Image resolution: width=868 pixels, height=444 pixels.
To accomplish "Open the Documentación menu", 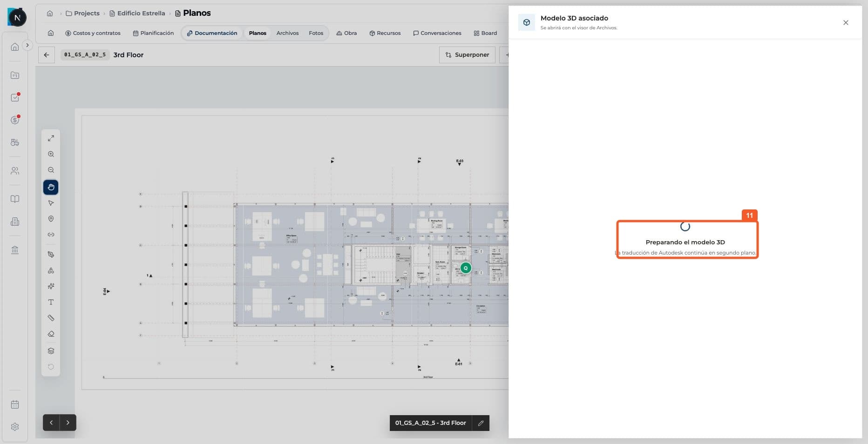I will click(212, 33).
